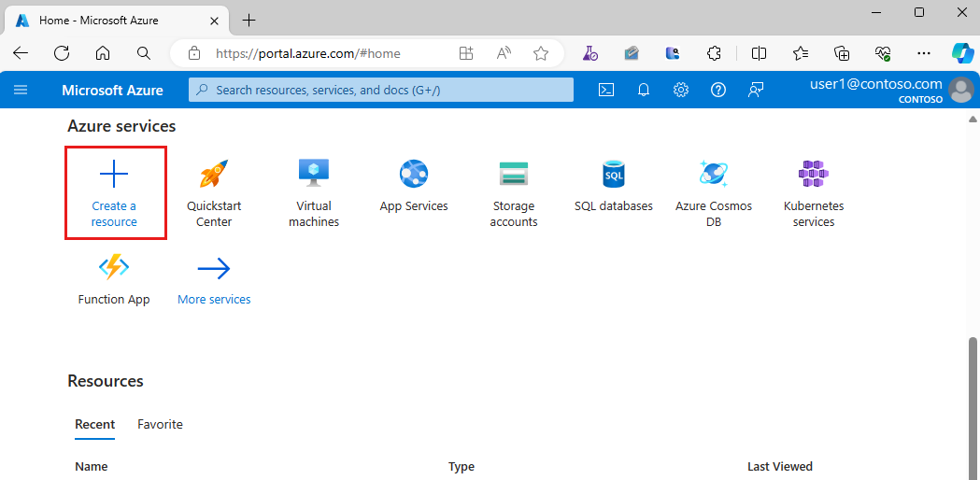Open the Favorites list icon
Screen dimensions: 980x480
point(801,53)
